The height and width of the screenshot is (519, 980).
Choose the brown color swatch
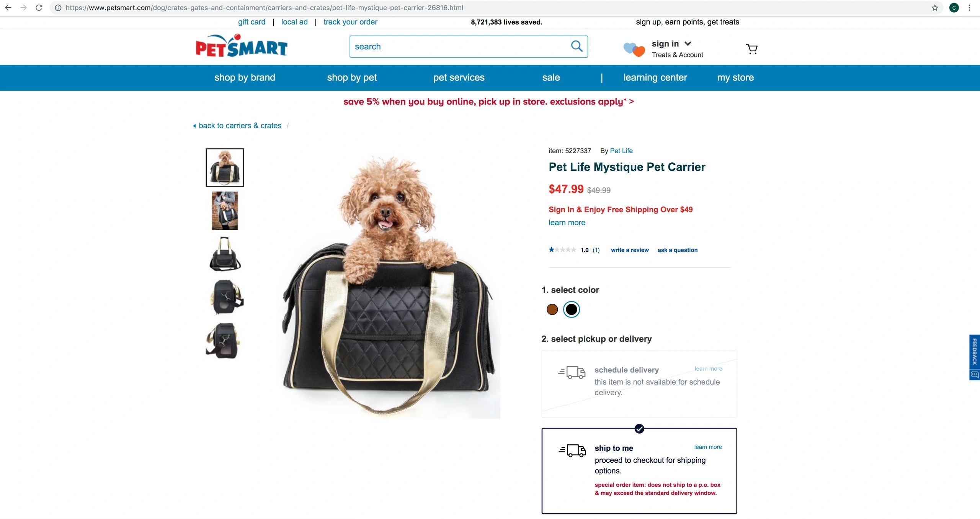click(552, 309)
